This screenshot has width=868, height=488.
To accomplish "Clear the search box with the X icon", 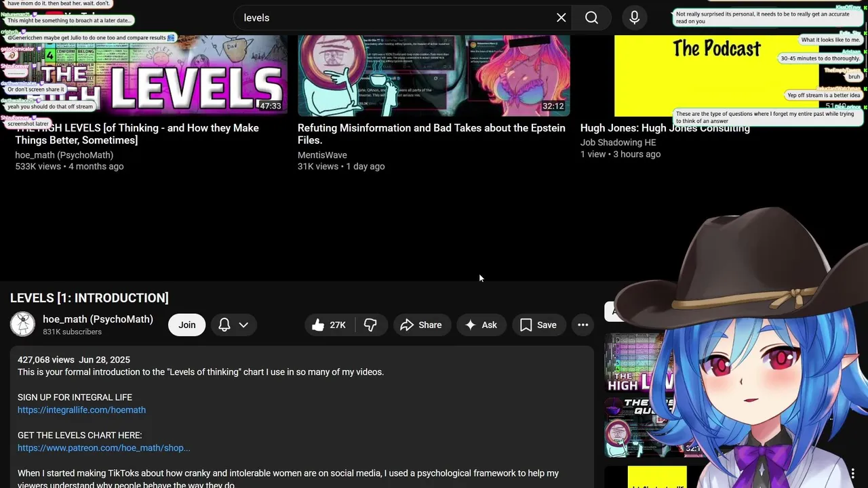I will [561, 18].
